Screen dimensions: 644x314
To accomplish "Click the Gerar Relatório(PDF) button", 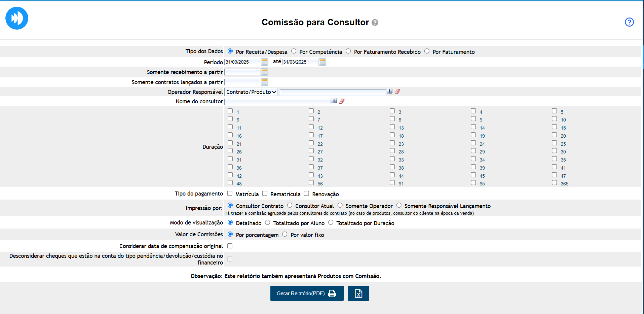I will tap(307, 293).
